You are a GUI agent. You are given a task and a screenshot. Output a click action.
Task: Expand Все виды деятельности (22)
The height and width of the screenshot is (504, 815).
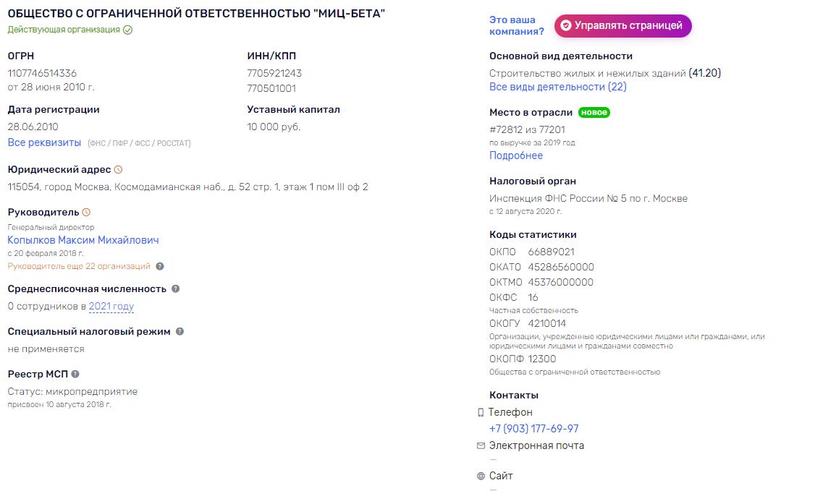558,87
